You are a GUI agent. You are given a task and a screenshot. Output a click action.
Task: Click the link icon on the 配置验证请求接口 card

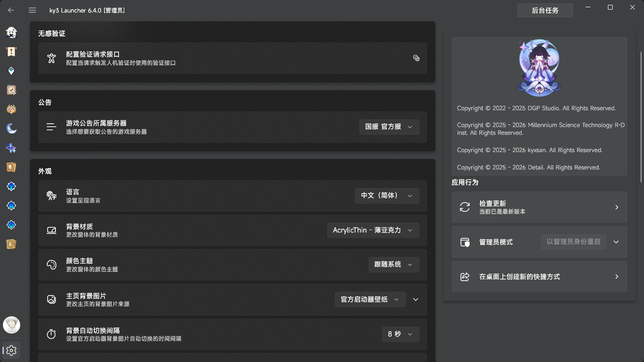pos(416,58)
